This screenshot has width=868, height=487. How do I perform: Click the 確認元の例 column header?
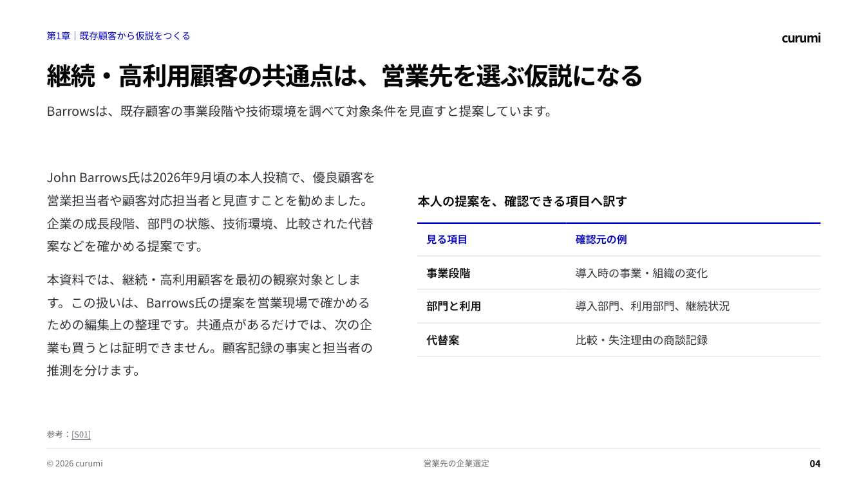[x=601, y=239]
